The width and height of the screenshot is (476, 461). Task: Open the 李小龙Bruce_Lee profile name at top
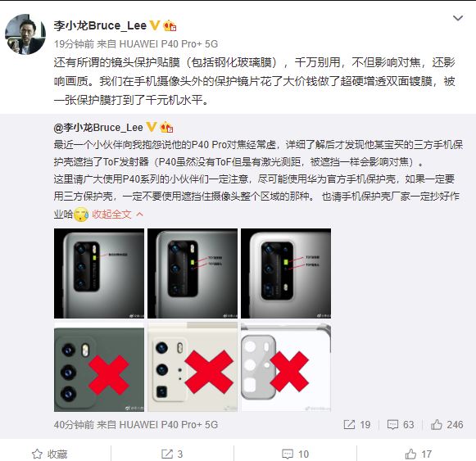click(100, 25)
